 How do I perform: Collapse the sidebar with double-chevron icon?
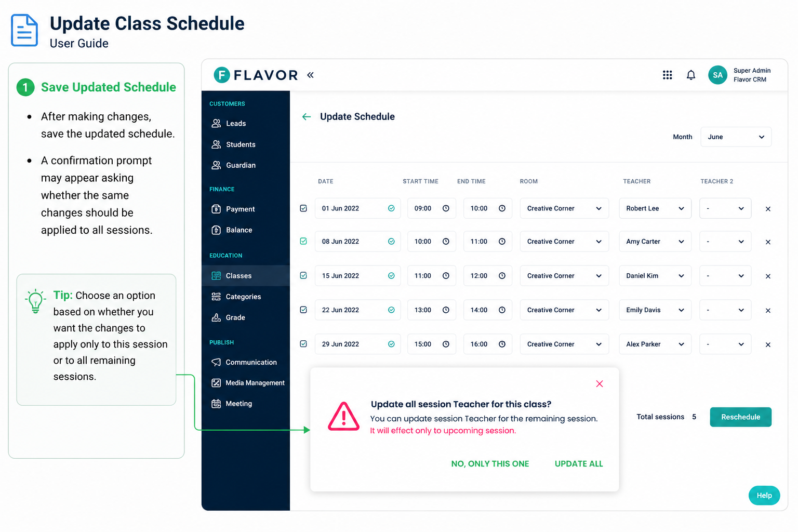tap(310, 75)
